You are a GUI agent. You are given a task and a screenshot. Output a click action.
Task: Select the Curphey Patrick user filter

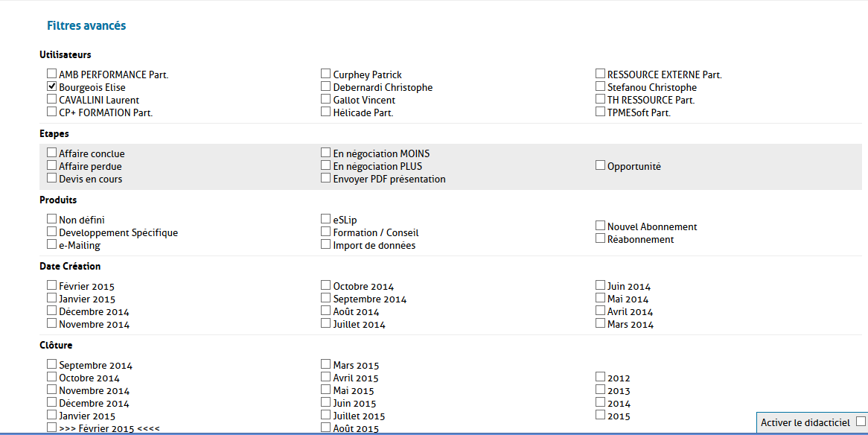(x=326, y=74)
